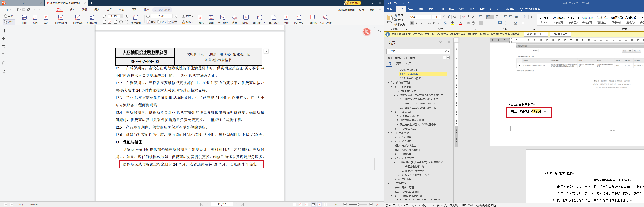The width and height of the screenshot is (644, 207).
Task: Open merge and split tool (合并拆分)
Action: click(274, 19)
